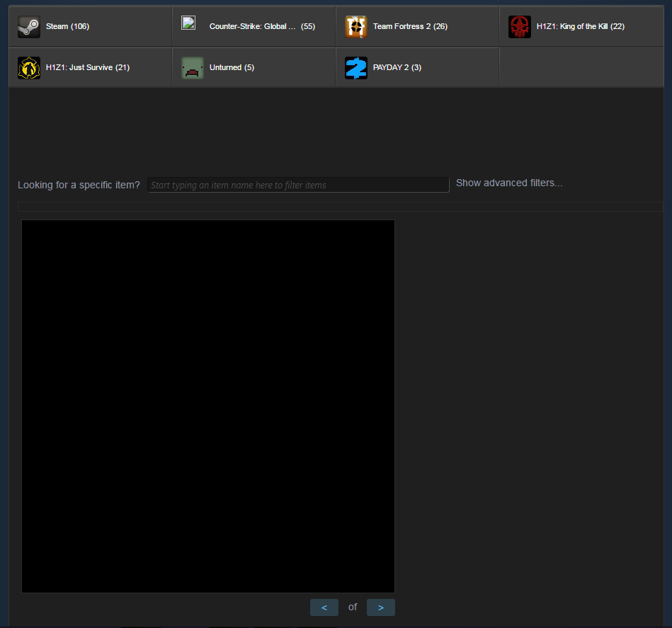This screenshot has height=628, width=672.
Task: Focus the item name filter field
Action: point(298,185)
